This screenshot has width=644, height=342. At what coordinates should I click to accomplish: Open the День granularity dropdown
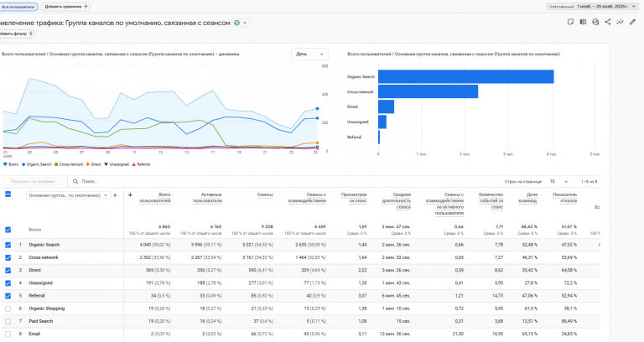309,54
